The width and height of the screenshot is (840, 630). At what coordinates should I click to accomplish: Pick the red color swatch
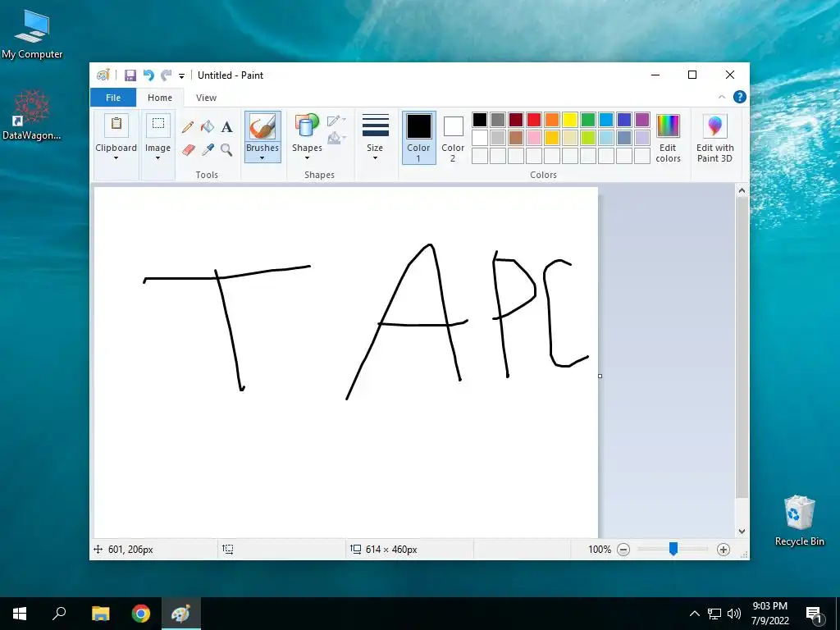[534, 120]
